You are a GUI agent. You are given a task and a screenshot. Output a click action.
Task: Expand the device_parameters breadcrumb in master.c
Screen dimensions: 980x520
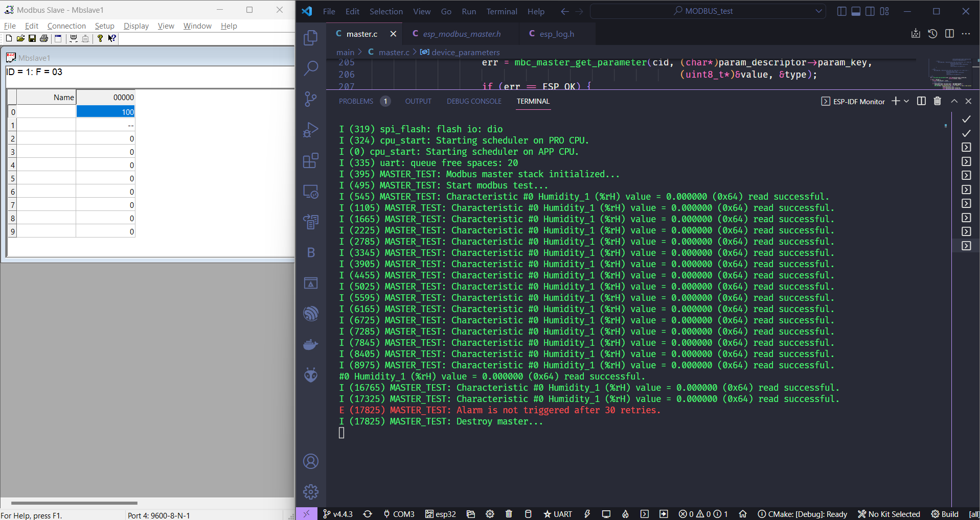tap(465, 52)
